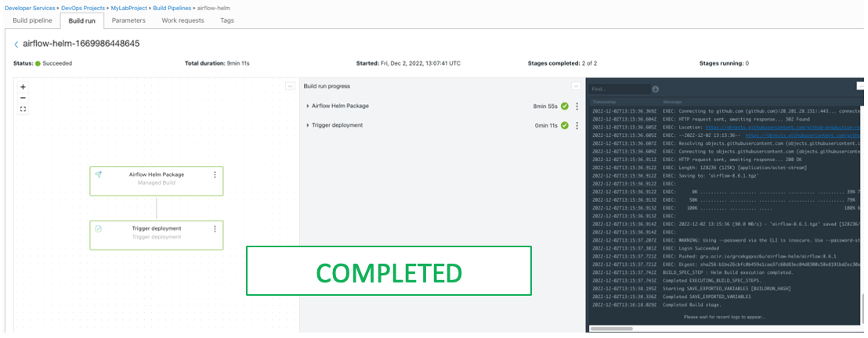
Task: Click the 'Total duration: 9min 11s' text
Action: coord(217,63)
